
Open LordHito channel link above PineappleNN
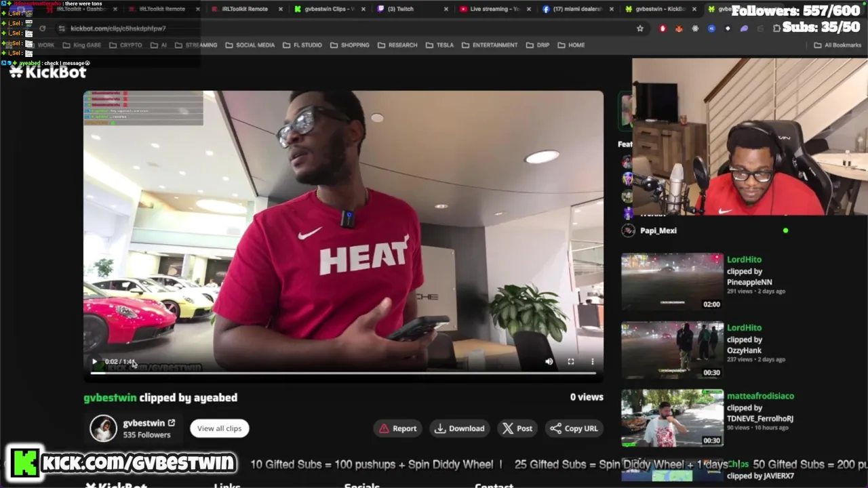coord(744,260)
